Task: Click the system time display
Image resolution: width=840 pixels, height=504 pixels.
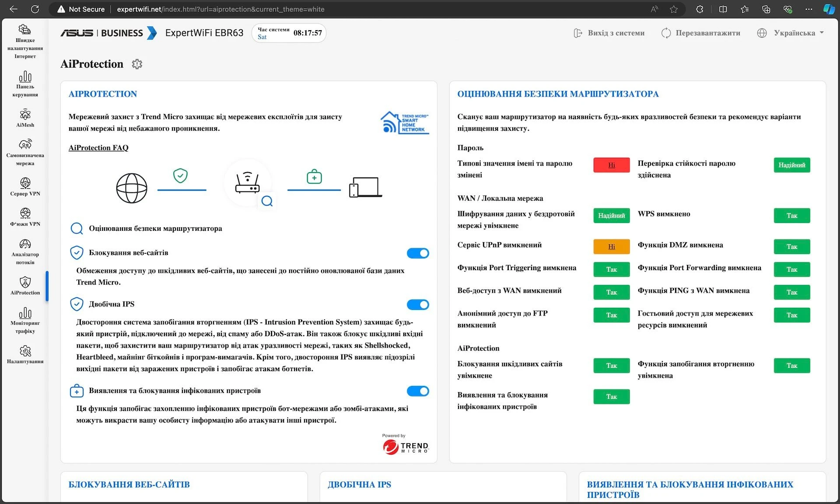Action: 289,33
